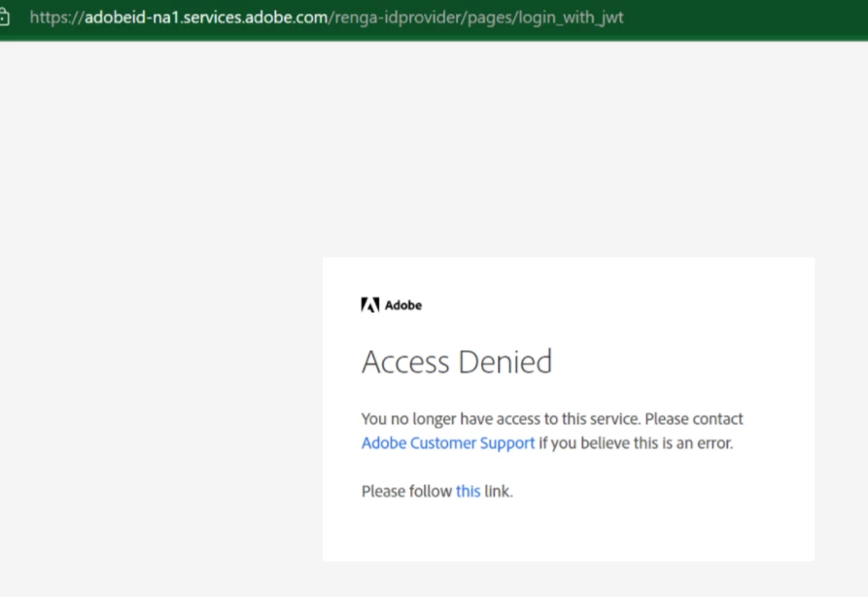Click the URL in the address bar
The width and height of the screenshot is (868, 597).
coord(327,18)
